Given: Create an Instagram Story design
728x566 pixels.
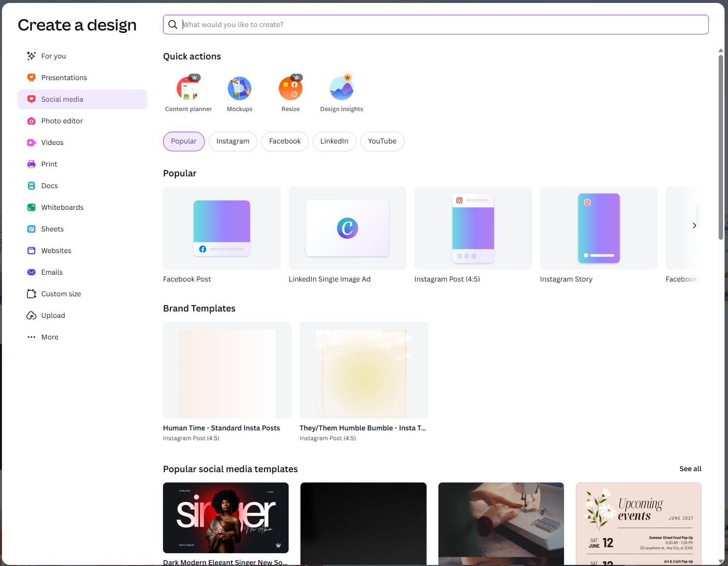Looking at the screenshot, I should point(598,228).
